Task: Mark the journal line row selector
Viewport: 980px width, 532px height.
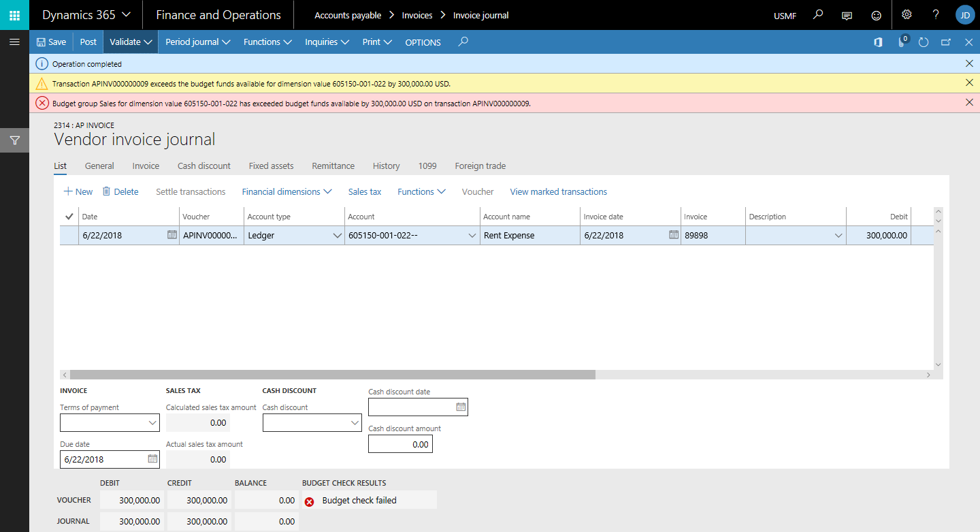Action: pyautogui.click(x=69, y=236)
